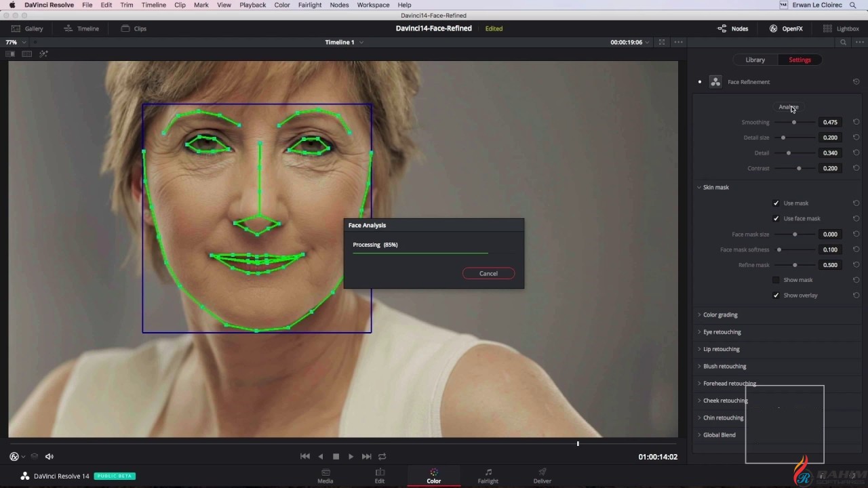
Task: Open the OpenFX panel
Action: click(786, 28)
